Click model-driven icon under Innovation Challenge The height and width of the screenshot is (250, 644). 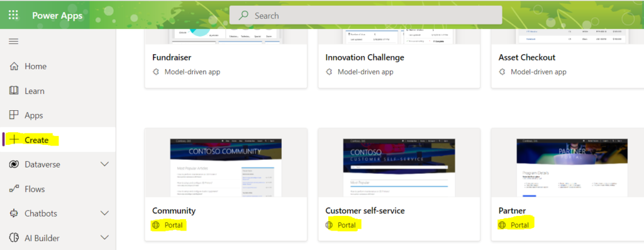[328, 72]
